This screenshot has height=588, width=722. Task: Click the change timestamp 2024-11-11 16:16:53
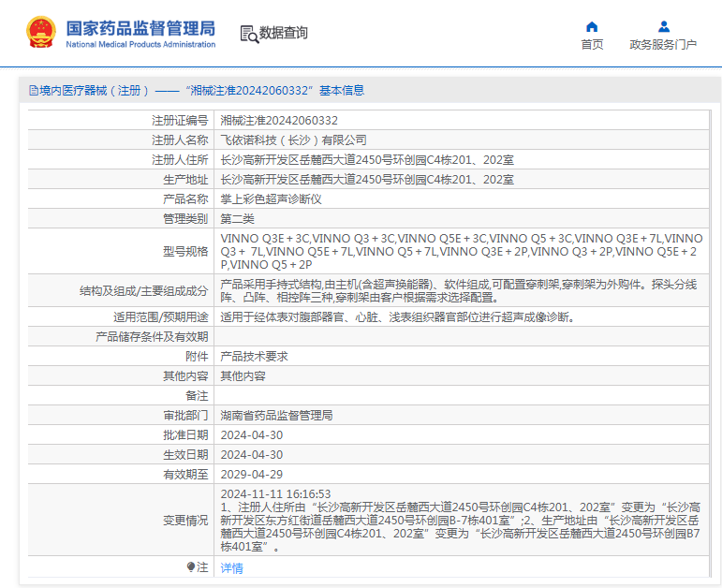pos(275,493)
